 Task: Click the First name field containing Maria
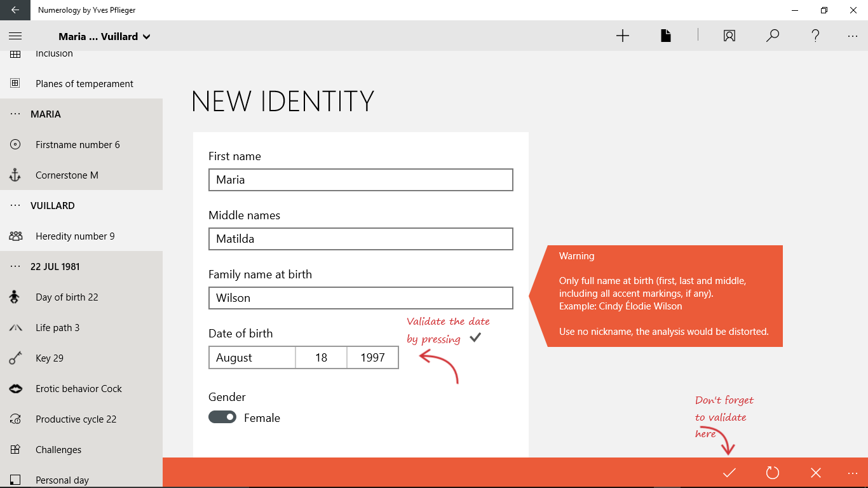[360, 180]
